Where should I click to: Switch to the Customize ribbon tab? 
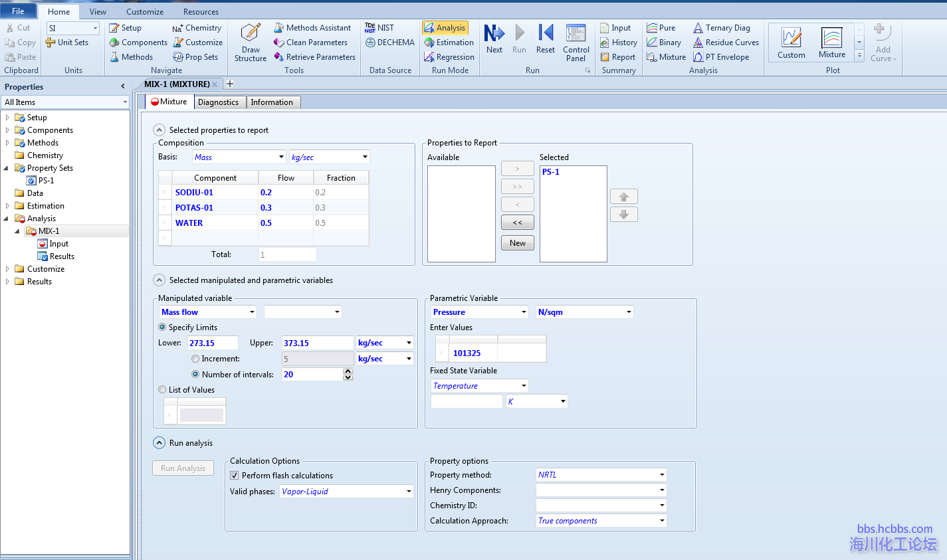pos(145,12)
